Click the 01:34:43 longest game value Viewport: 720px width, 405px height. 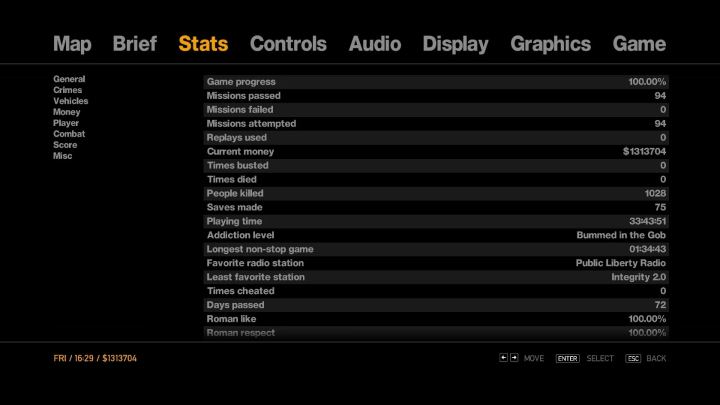[x=647, y=249]
